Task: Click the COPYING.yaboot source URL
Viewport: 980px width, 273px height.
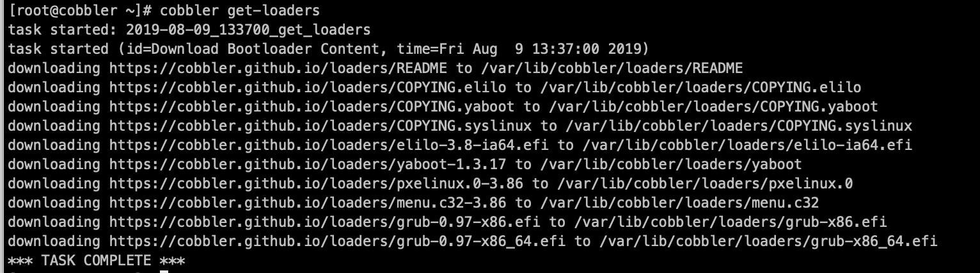Action: point(312,106)
